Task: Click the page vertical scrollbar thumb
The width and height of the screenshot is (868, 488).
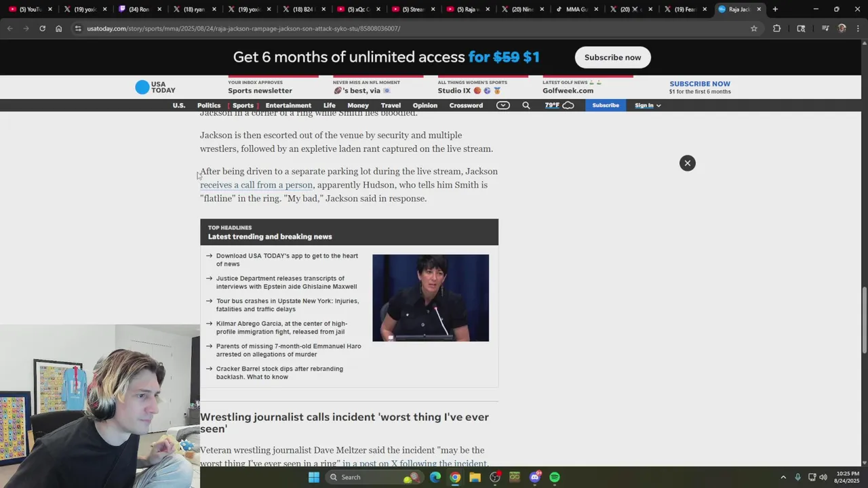Action: point(864,320)
